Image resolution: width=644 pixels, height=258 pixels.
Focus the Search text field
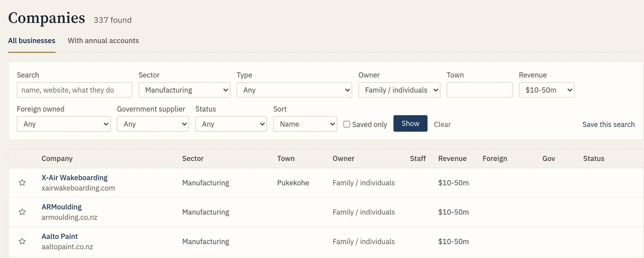click(74, 90)
